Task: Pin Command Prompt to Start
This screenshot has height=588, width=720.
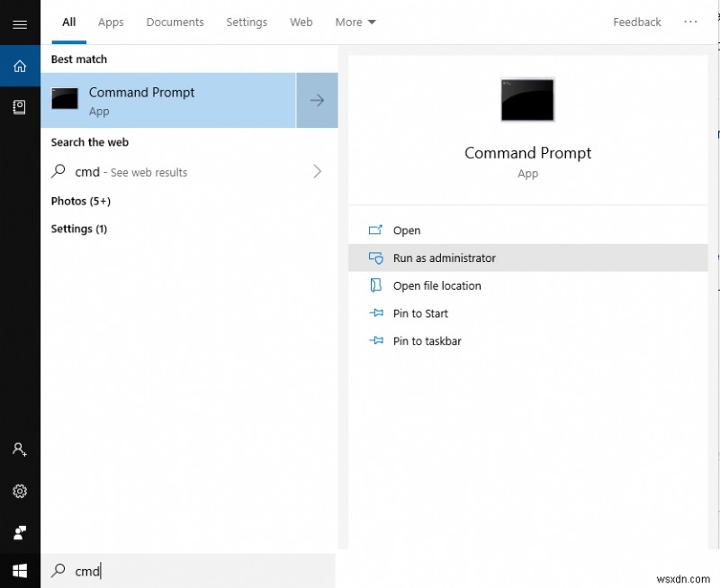Action: click(419, 313)
